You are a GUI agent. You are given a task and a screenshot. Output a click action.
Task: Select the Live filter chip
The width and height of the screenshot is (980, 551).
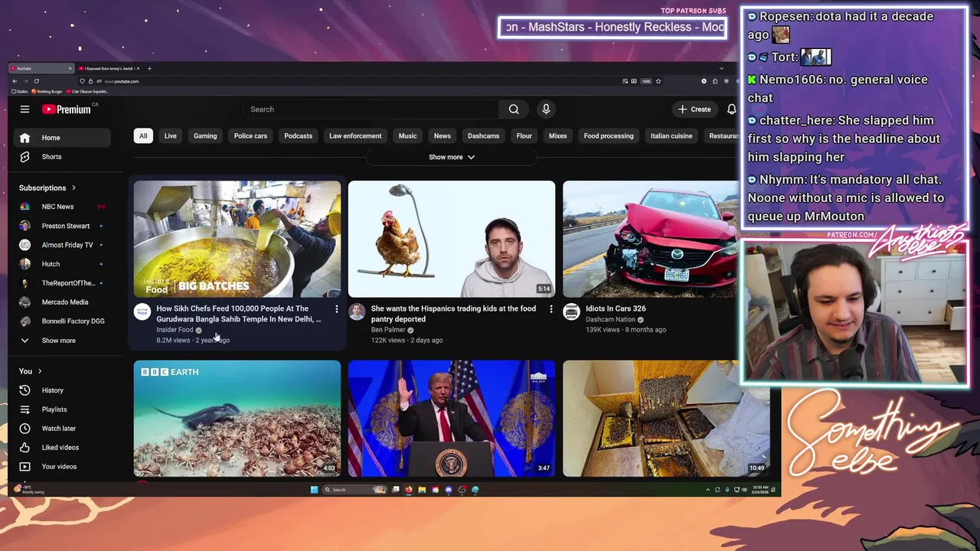click(x=170, y=136)
